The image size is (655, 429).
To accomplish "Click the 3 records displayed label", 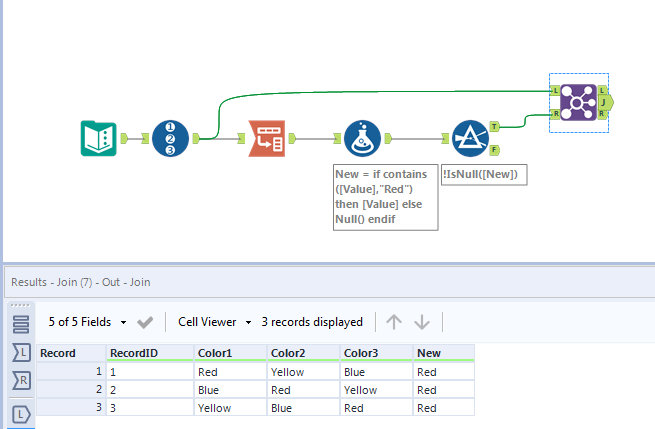I will coord(312,322).
